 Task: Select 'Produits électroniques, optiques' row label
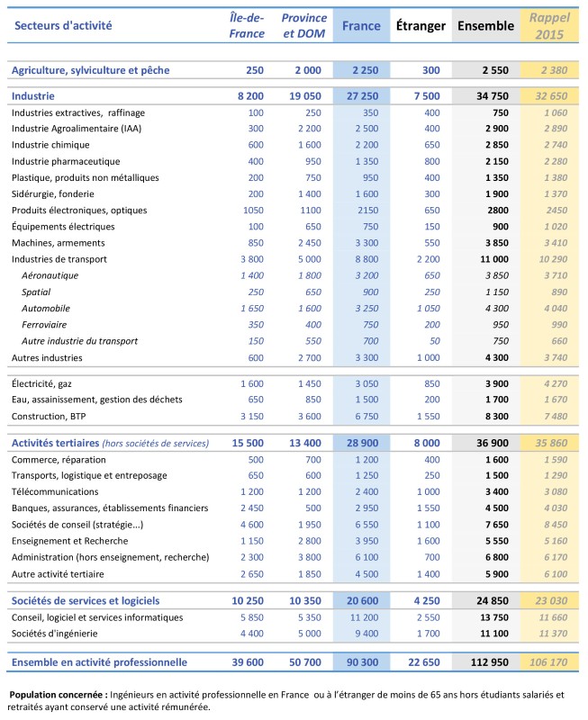[x=79, y=211]
